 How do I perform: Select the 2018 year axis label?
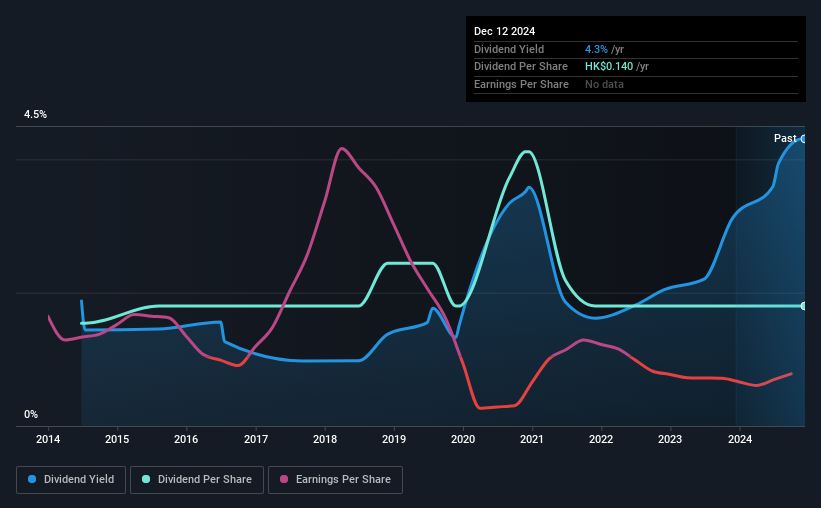pos(325,439)
